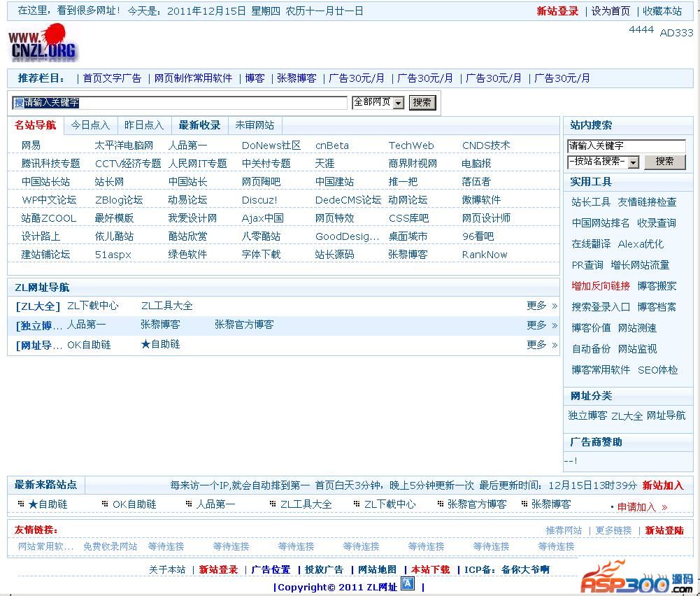Click the main 搜索 button
Screen dimensions: 700x596
[422, 103]
